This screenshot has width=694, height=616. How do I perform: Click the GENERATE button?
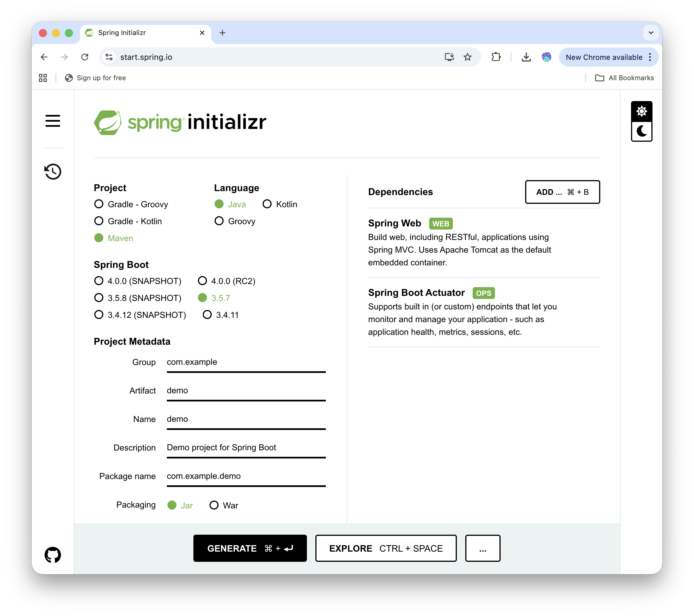[x=250, y=548]
